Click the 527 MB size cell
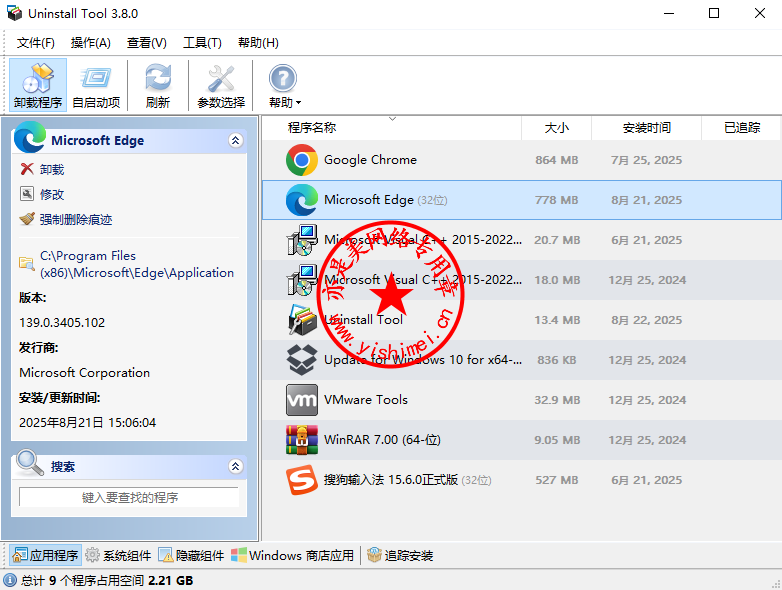The width and height of the screenshot is (782, 590). coord(557,480)
